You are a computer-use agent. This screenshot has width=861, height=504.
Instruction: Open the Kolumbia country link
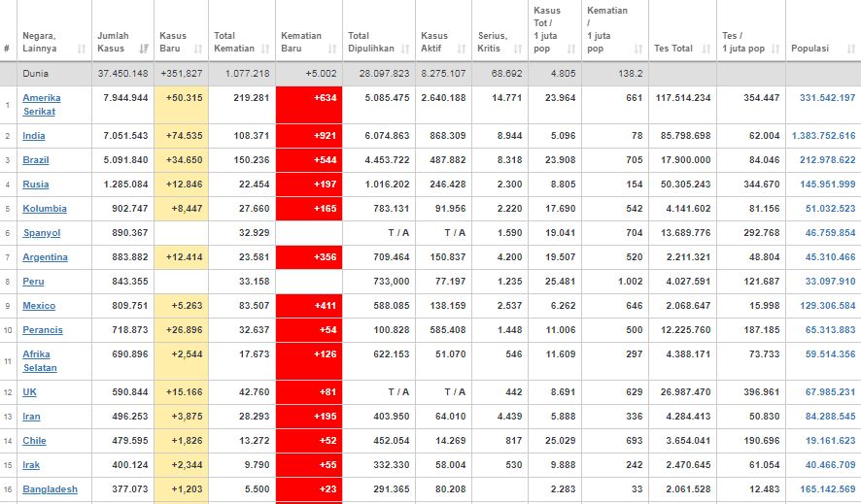[45, 209]
